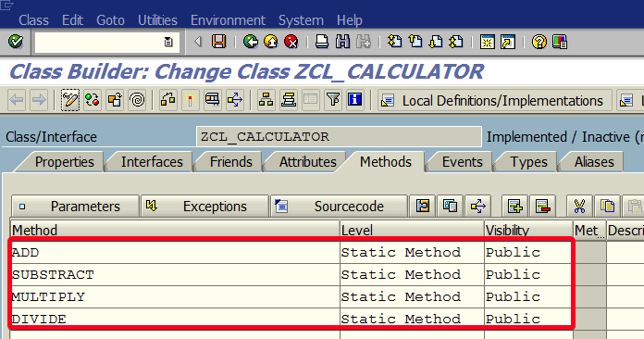Screen dimensions: 644x339
Task: Go to Previous Page icon
Action: click(x=415, y=42)
